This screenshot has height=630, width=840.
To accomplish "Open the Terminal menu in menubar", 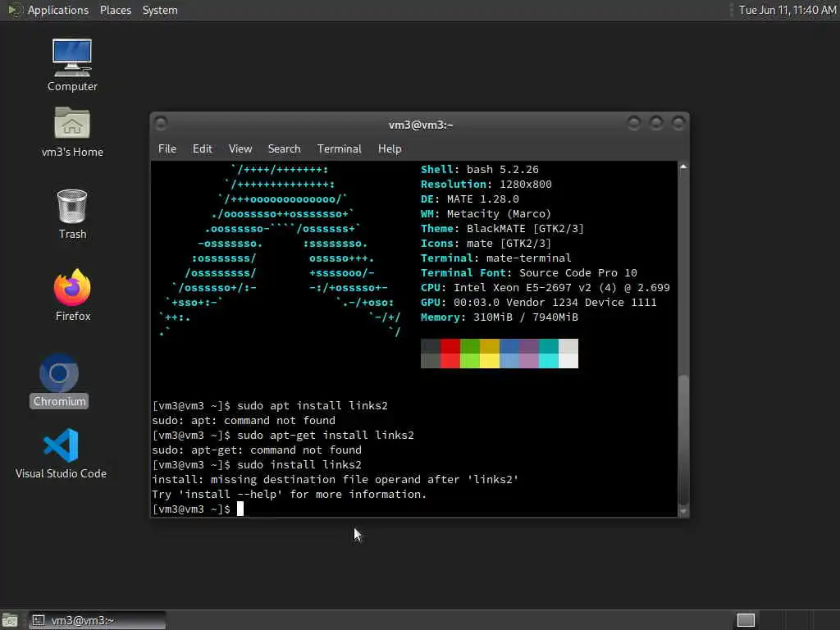I will (339, 149).
